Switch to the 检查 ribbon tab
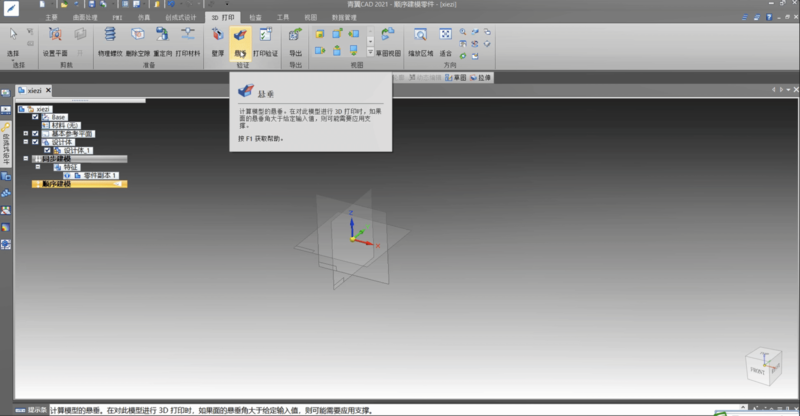The height and width of the screenshot is (416, 800). coord(255,17)
